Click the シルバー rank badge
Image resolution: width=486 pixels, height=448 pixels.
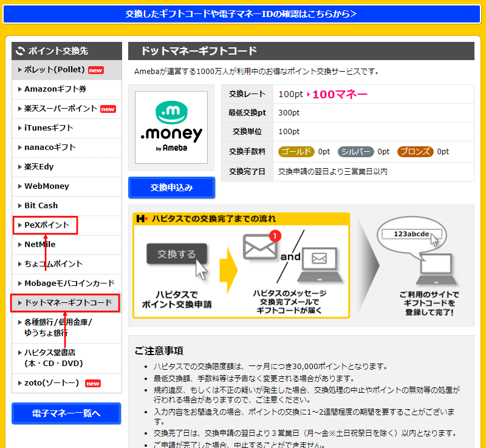tap(355, 152)
